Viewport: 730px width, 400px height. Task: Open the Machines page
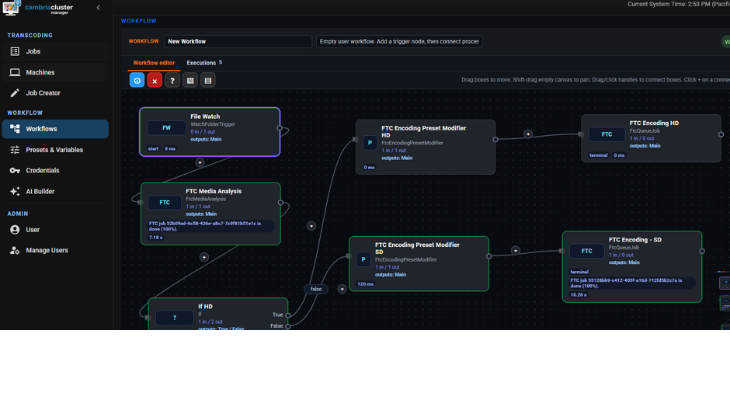pyautogui.click(x=55, y=72)
